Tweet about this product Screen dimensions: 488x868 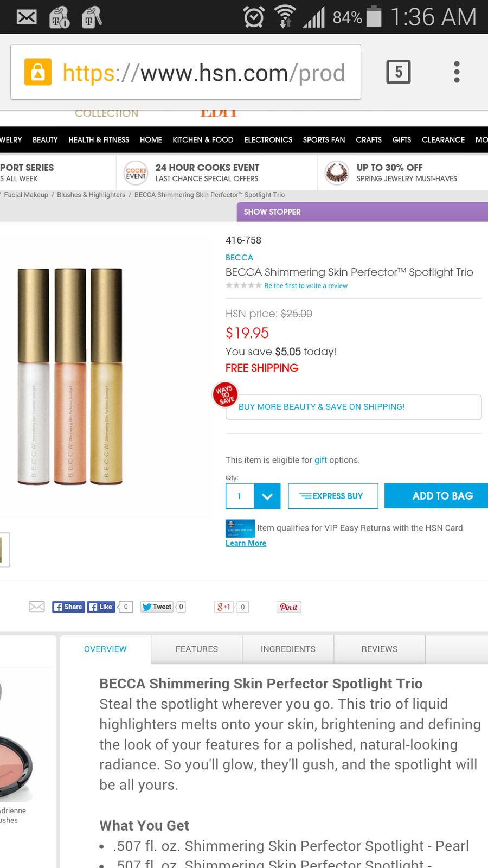[157, 607]
